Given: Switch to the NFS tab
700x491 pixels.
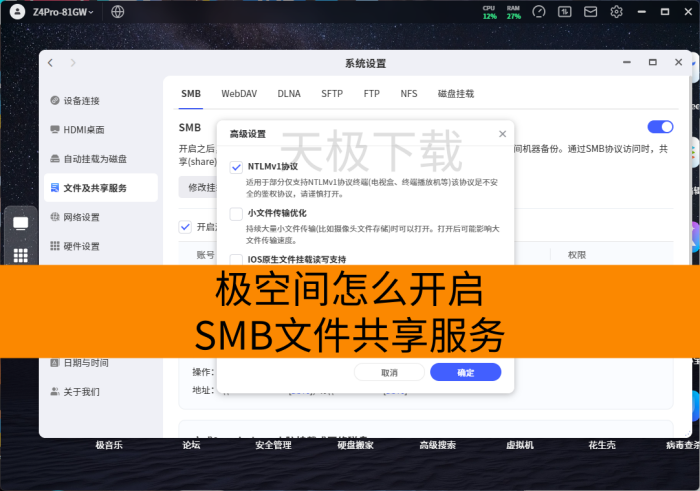Looking at the screenshot, I should click(x=408, y=94).
